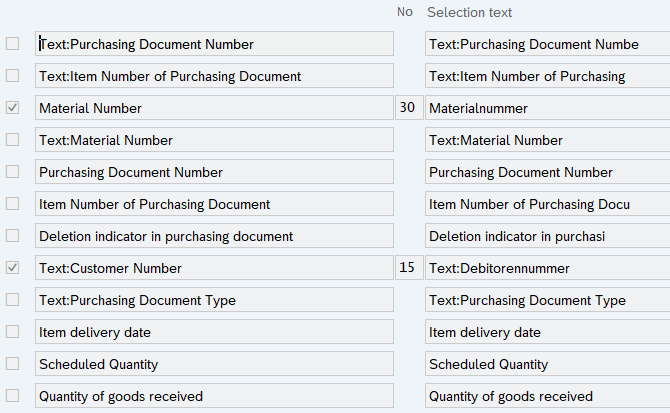Tick the Scheduled Quantity checkbox

tap(12, 364)
